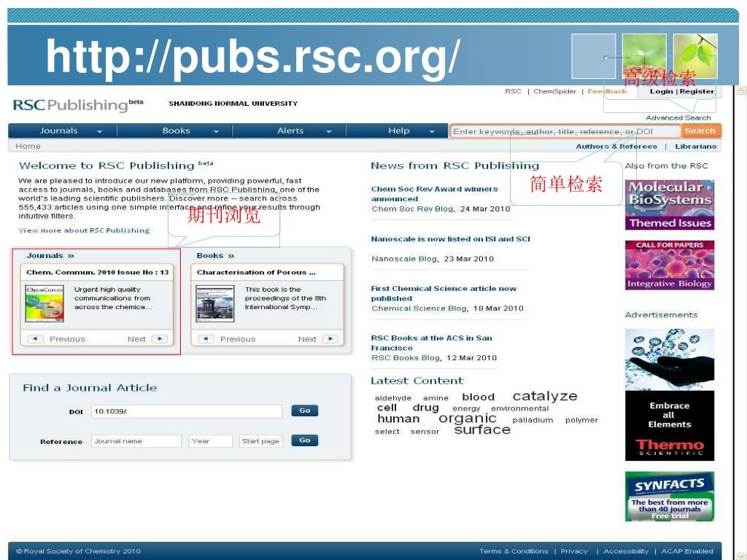Select the surface tag in Latest Content
Image resolution: width=747 pixels, height=560 pixels.
point(482,429)
